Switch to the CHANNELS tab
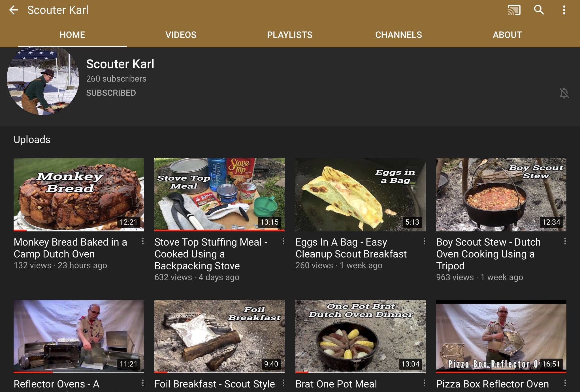Viewport: 580px width, 392px height. [x=398, y=35]
